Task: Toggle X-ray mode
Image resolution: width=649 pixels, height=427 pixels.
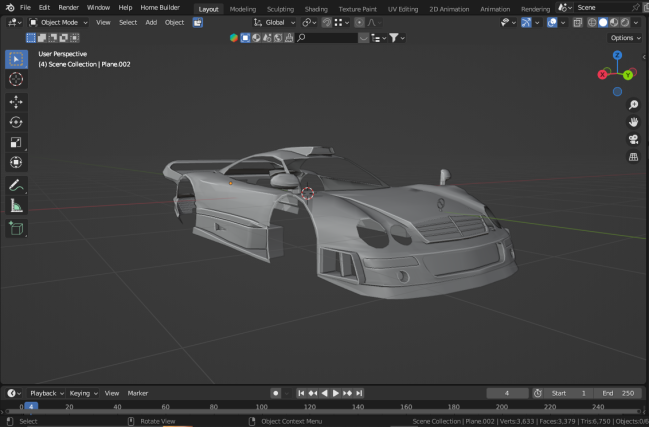Action: (578, 22)
